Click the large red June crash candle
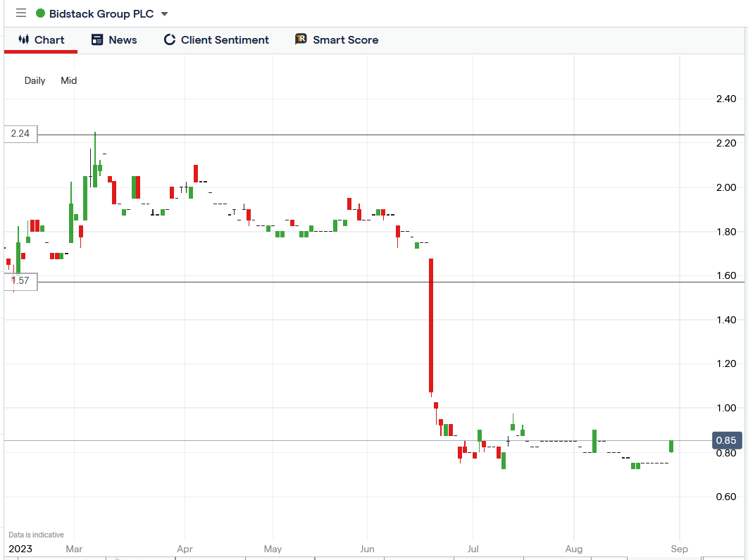This screenshot has height=560, width=748. click(431, 325)
